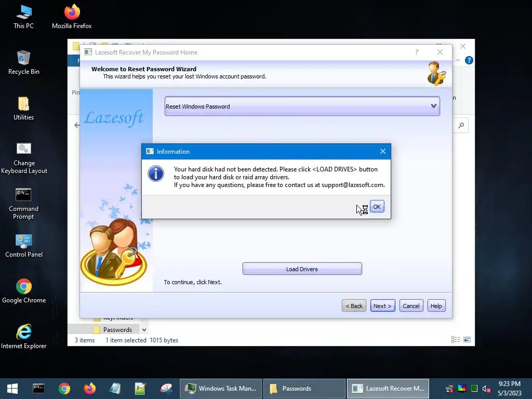Switch to Windows Task Manager taskbar button

pyautogui.click(x=220, y=389)
